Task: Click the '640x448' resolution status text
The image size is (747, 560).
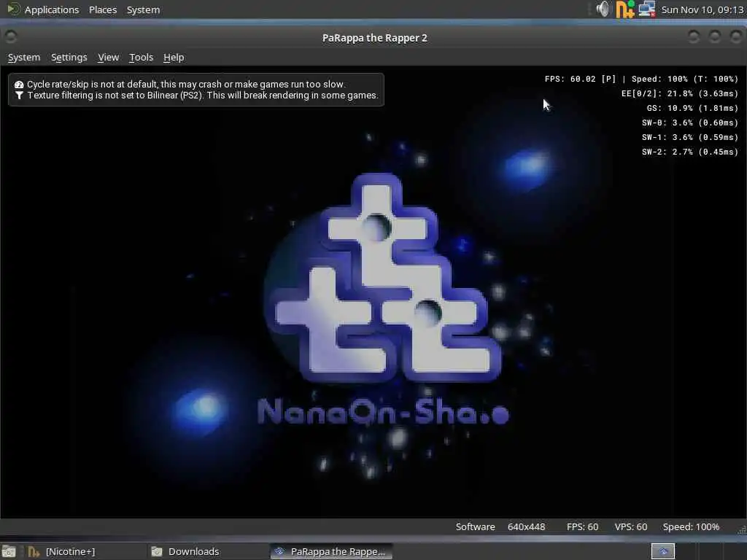Action: pos(526,526)
